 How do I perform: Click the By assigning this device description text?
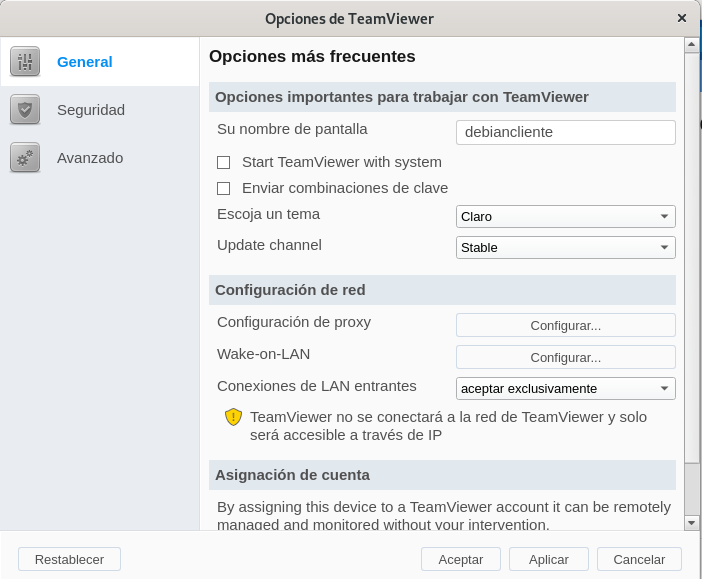(444, 515)
